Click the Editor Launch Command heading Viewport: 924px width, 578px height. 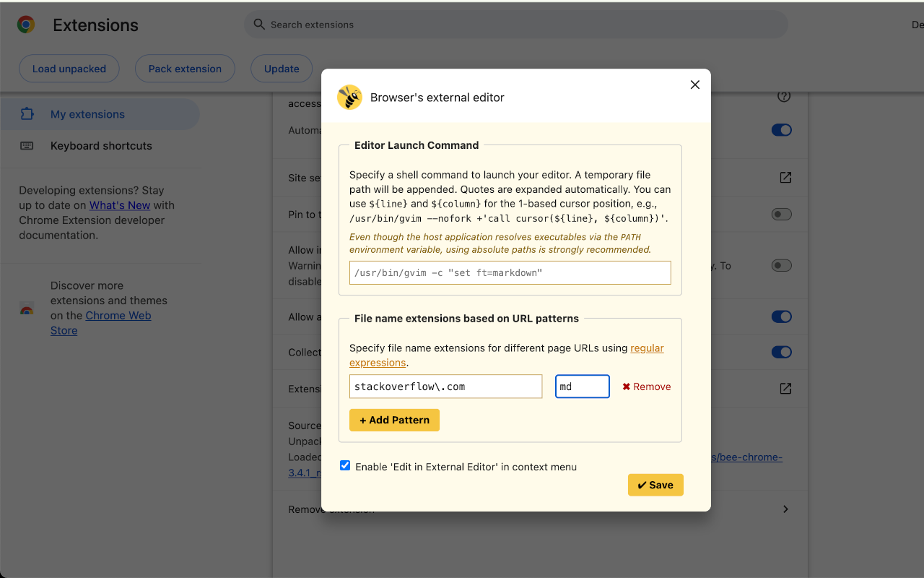click(417, 145)
